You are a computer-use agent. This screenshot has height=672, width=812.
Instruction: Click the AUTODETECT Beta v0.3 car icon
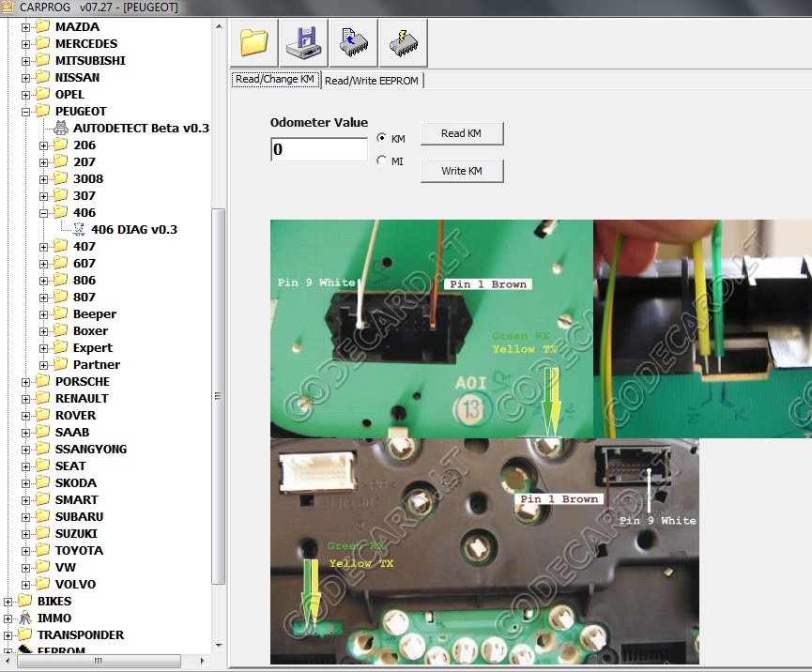[x=61, y=129]
